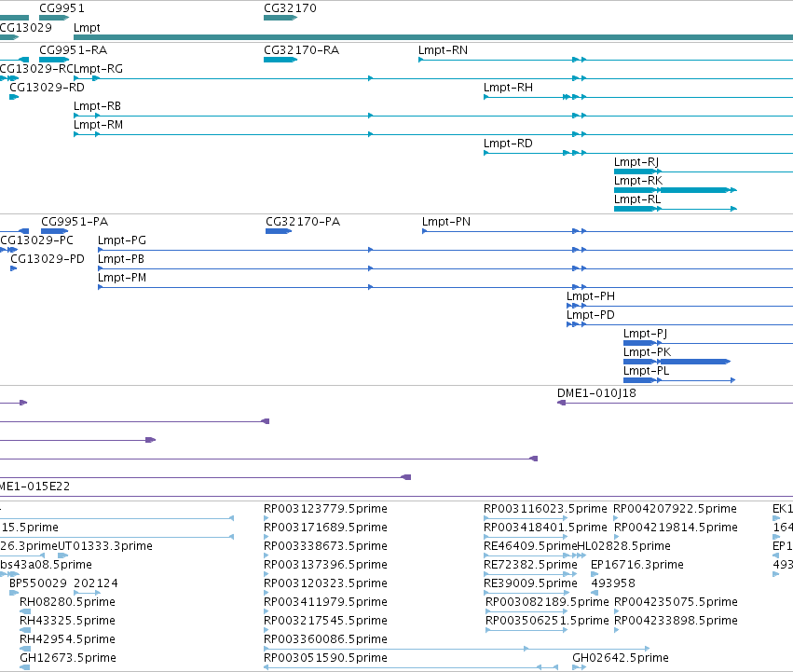Click the CG13029-RD transcript label

(47, 88)
